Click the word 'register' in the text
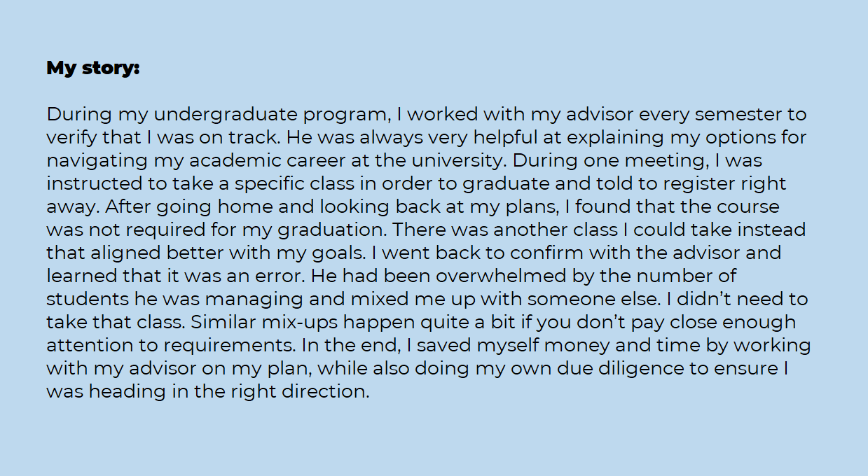The image size is (868, 476). 710,183
